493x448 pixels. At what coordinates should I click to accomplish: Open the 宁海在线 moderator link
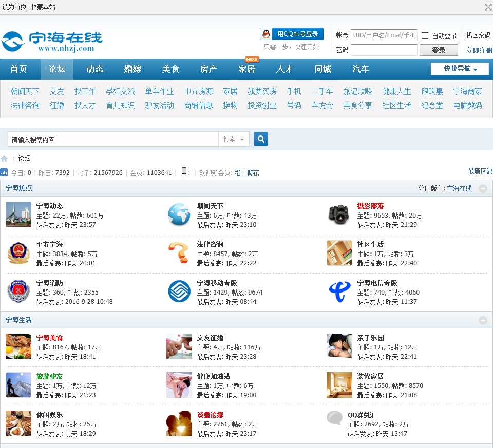(459, 188)
